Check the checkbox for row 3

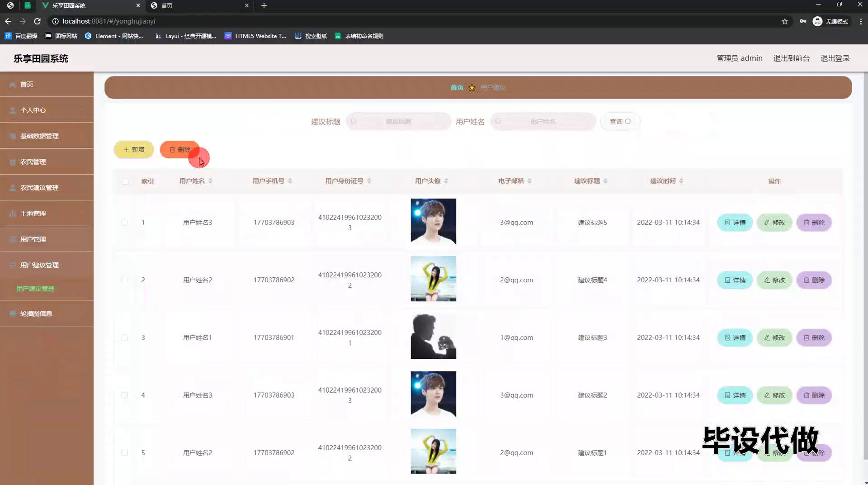[124, 338]
